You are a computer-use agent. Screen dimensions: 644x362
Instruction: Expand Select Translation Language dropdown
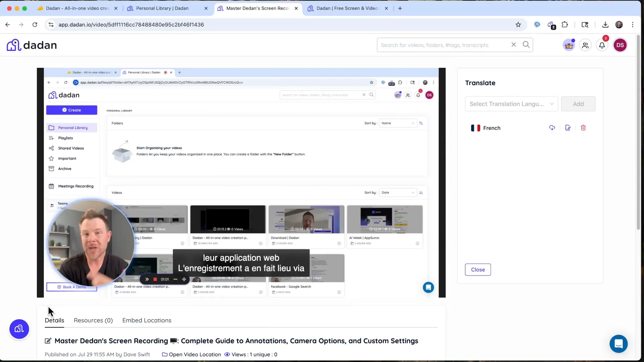coord(511,104)
